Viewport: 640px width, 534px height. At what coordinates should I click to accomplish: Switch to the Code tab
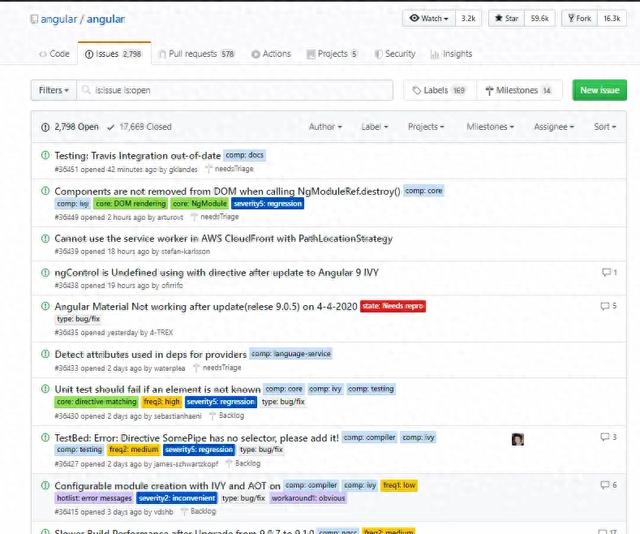(x=54, y=54)
